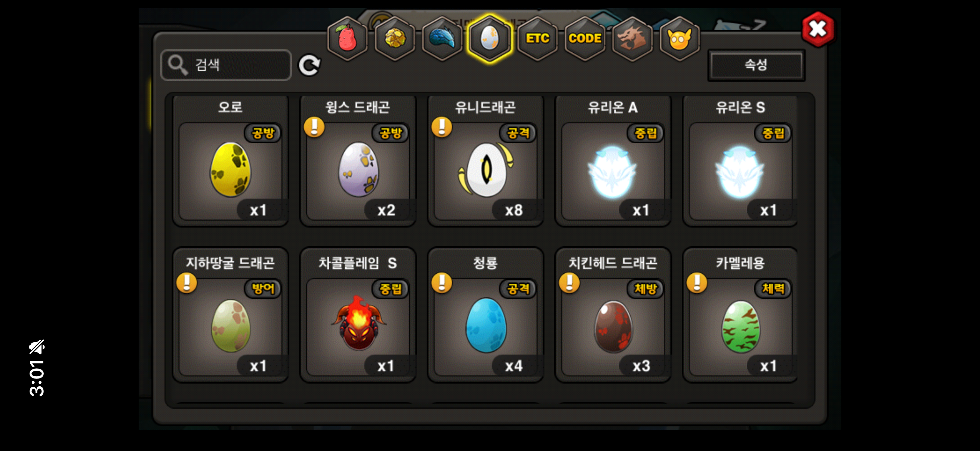
Task: Switch to the blue dragon scale tab
Action: tap(442, 39)
